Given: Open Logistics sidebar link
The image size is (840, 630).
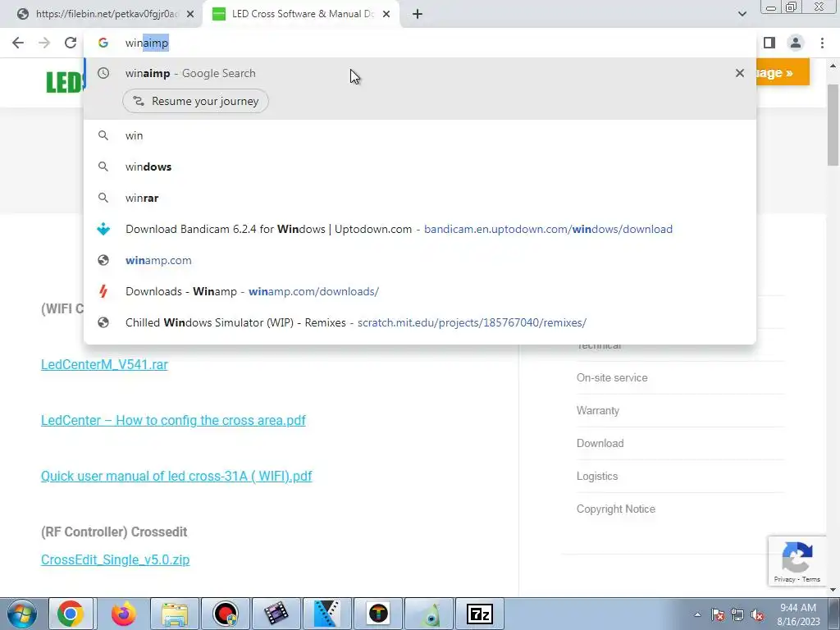Looking at the screenshot, I should [x=597, y=477].
